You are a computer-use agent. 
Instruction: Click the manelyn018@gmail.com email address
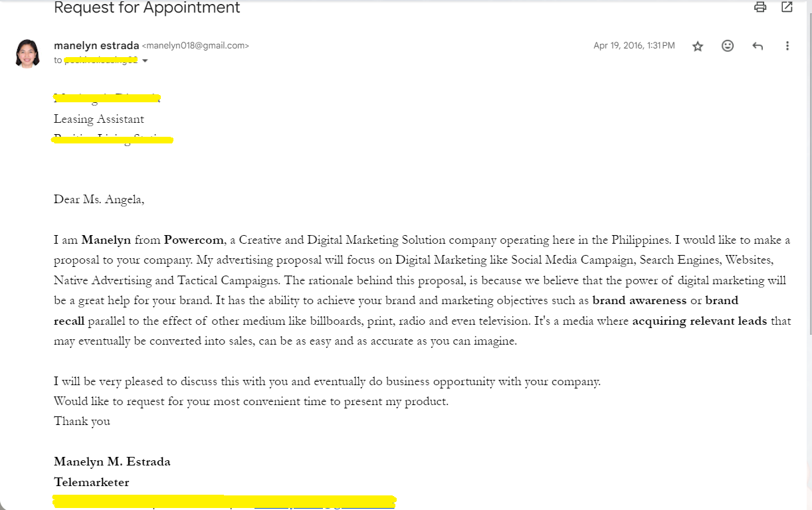195,46
